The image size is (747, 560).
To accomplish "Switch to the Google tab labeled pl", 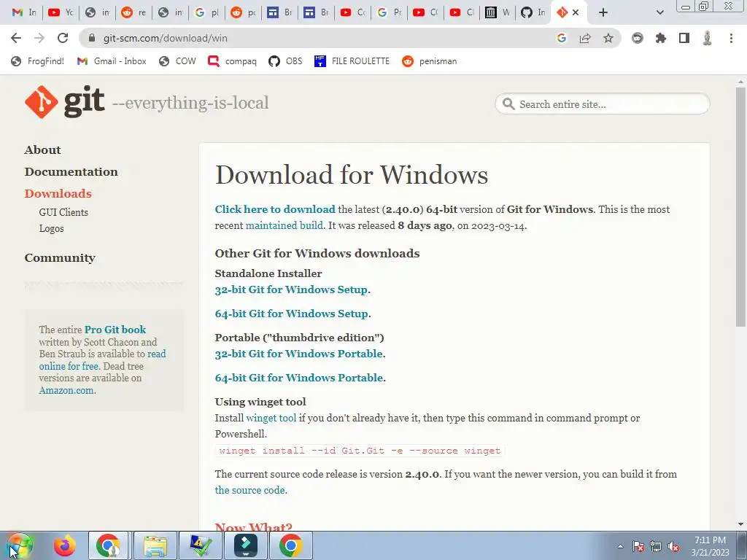I will pyautogui.click(x=206, y=12).
